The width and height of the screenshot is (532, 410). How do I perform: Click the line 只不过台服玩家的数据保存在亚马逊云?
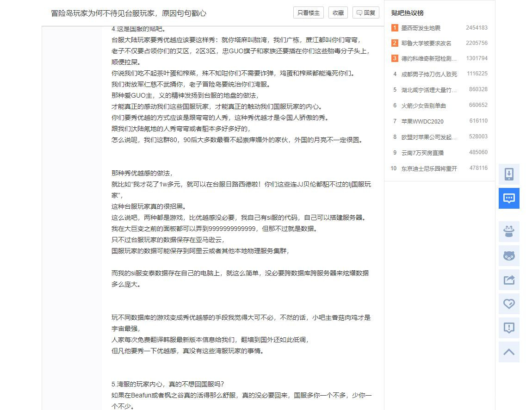[168, 240]
